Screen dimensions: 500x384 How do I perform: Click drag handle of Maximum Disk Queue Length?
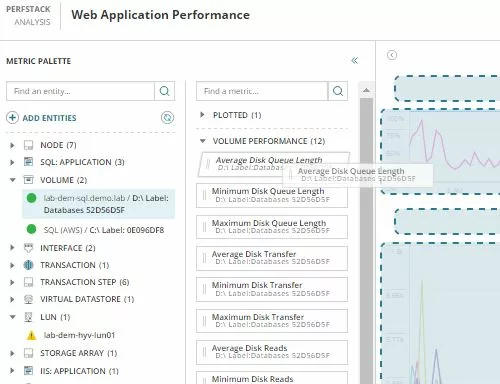click(x=204, y=227)
